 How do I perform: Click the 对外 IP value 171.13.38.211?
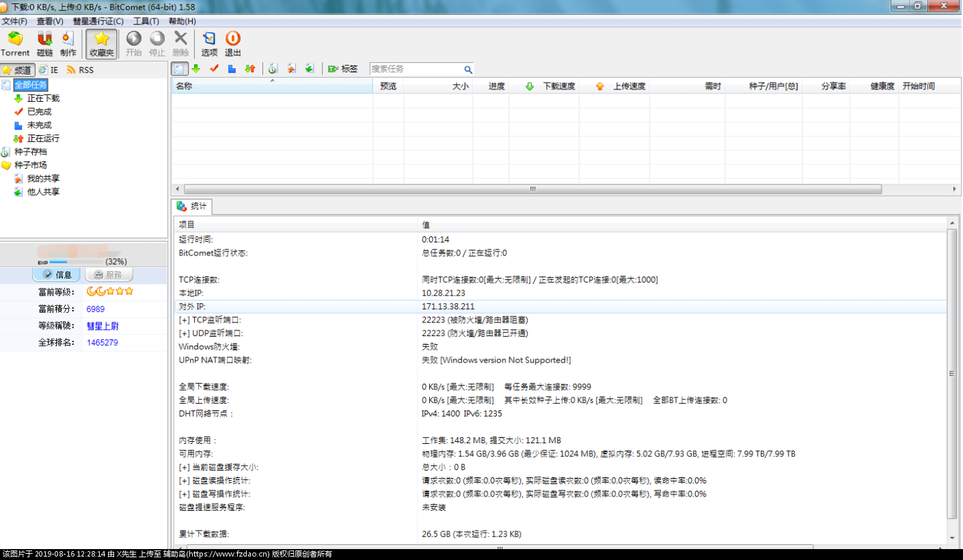click(x=448, y=307)
